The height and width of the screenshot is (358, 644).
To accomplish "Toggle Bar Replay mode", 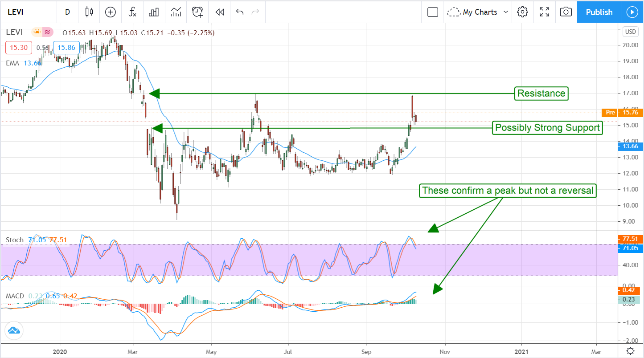I will [219, 12].
